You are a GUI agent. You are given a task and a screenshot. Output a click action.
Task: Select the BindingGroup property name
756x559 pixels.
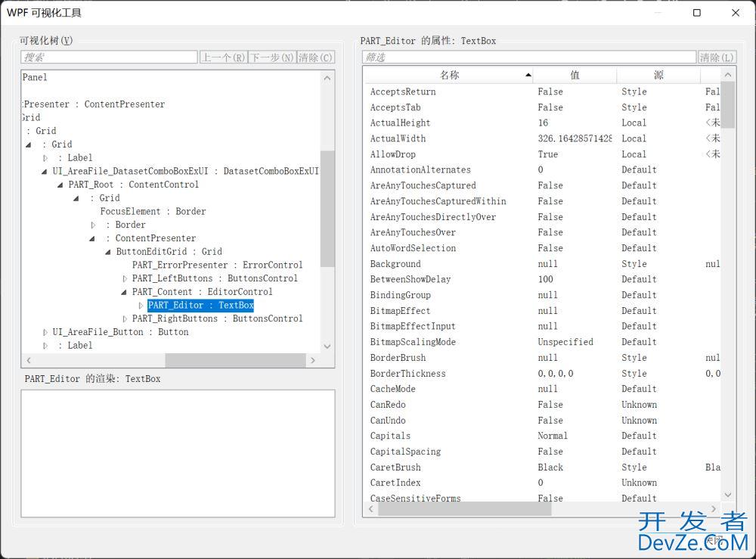[x=400, y=295]
